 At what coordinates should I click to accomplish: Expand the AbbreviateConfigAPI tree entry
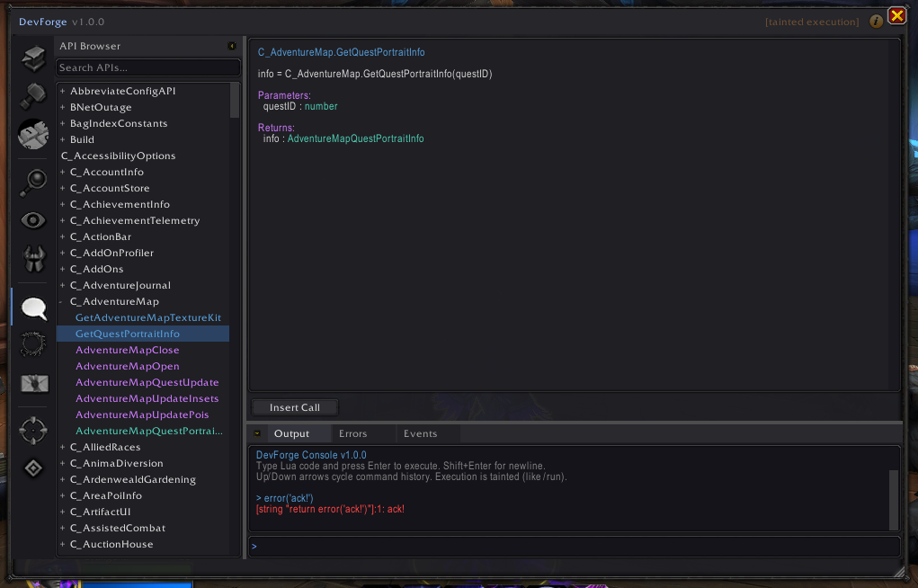61,91
